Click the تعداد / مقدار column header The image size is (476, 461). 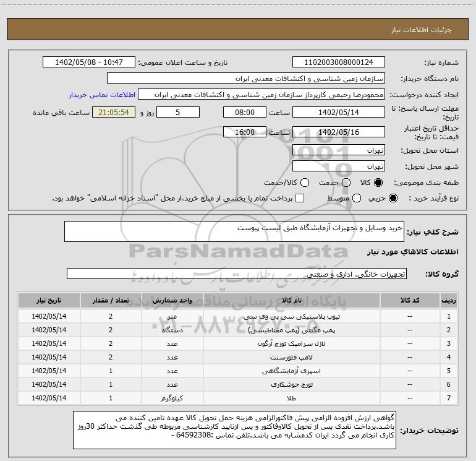click(x=111, y=301)
